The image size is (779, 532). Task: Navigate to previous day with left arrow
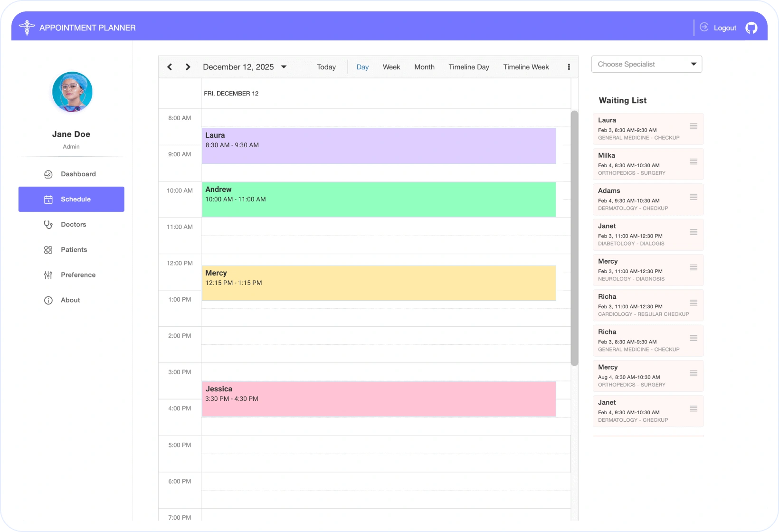pyautogui.click(x=169, y=67)
